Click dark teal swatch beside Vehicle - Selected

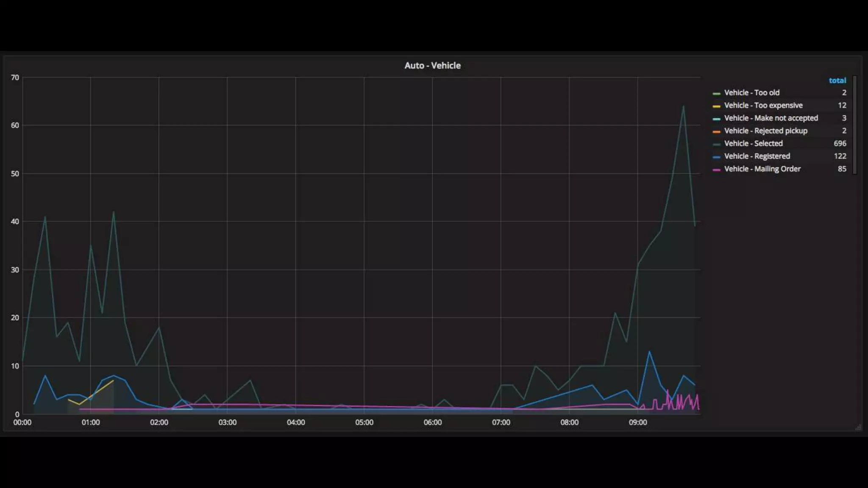click(x=716, y=144)
